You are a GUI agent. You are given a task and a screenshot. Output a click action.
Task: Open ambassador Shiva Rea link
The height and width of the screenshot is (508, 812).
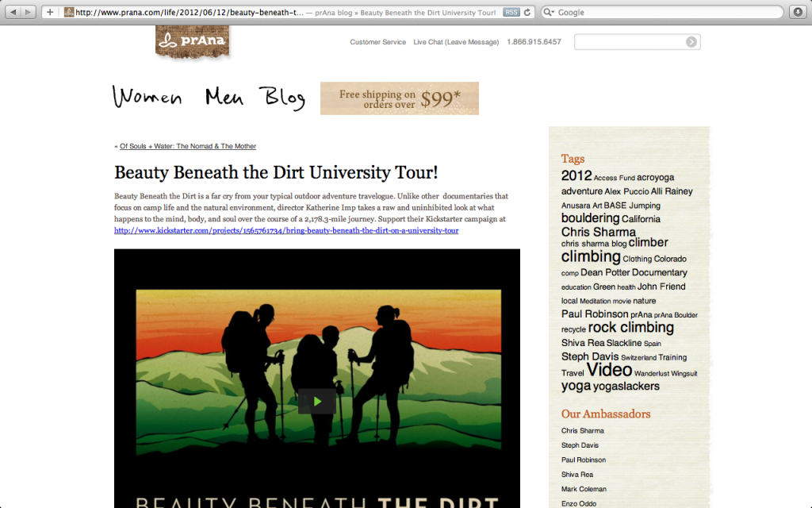(577, 475)
